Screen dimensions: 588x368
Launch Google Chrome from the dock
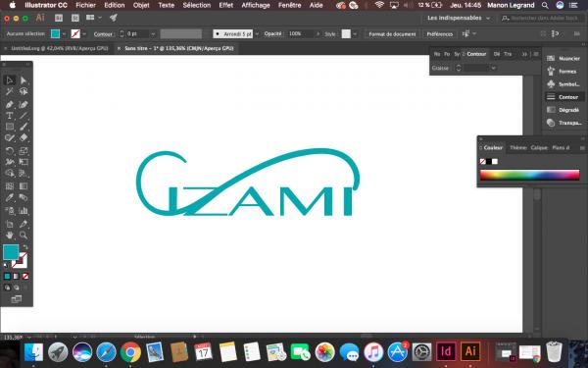[130, 352]
